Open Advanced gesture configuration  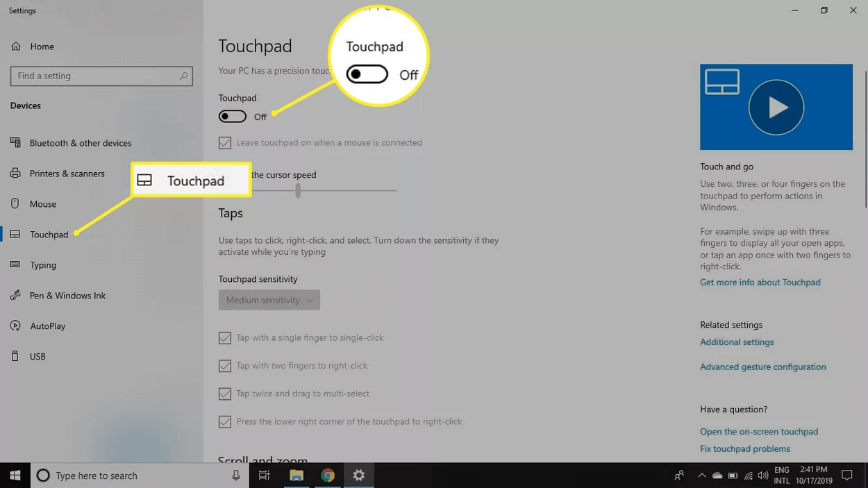[x=762, y=367]
